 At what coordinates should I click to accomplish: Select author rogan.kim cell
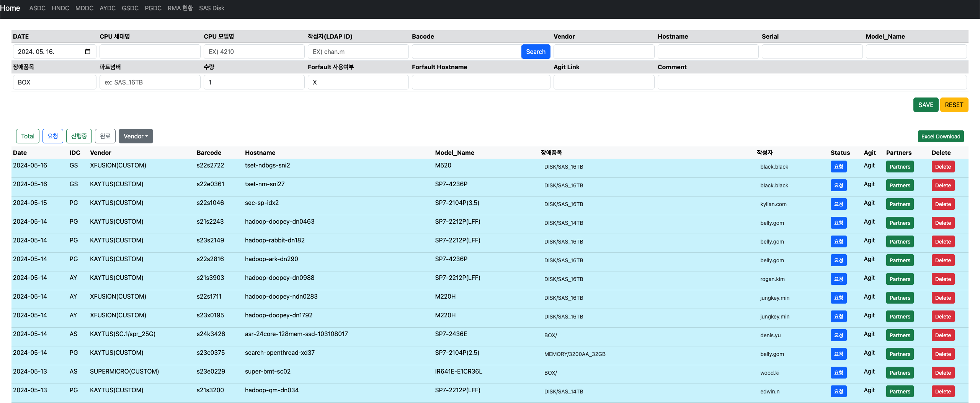[772, 279]
